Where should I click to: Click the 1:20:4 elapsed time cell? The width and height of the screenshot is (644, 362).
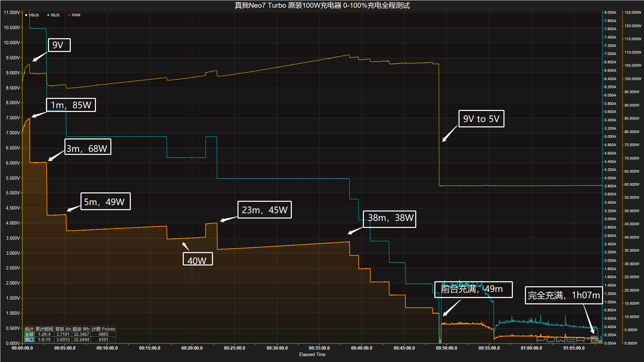point(44,334)
